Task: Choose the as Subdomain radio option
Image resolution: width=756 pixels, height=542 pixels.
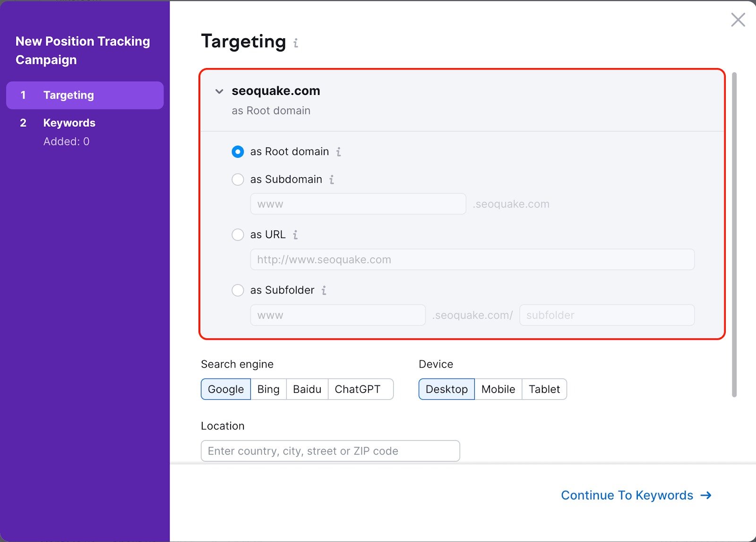Action: [238, 180]
